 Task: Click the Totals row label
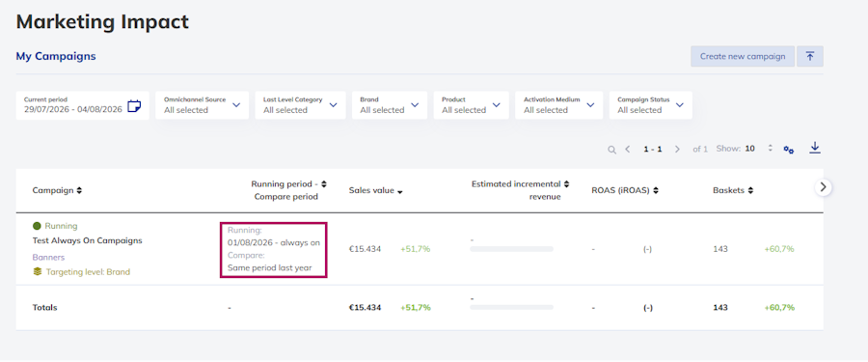[x=44, y=308]
